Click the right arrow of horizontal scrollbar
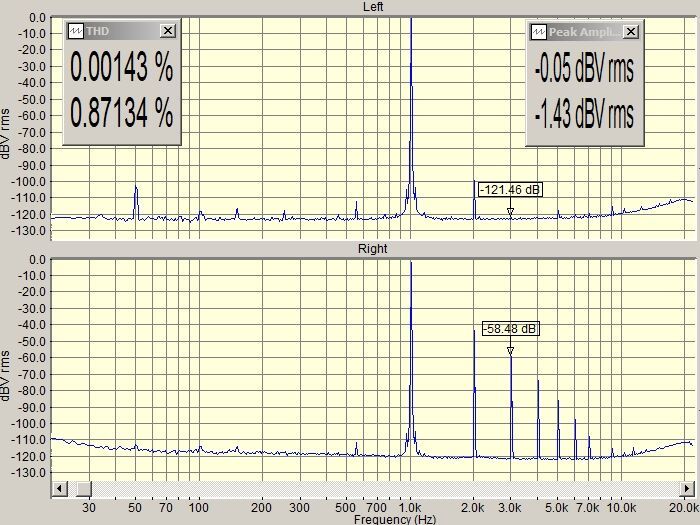The height and width of the screenshot is (525, 700). [688, 489]
